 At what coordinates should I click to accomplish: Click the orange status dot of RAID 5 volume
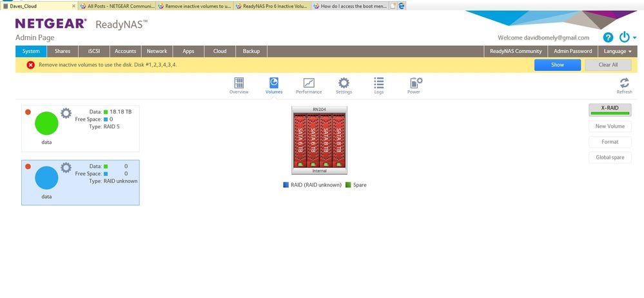(28, 112)
